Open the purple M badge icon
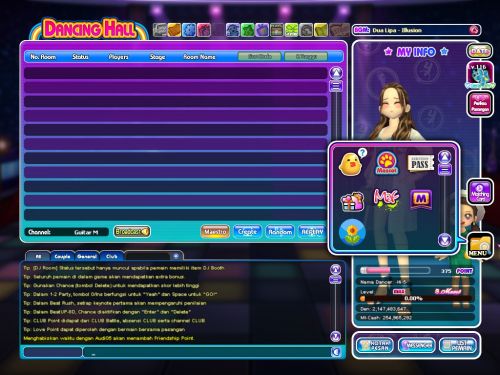The width and height of the screenshot is (500, 375). point(421,199)
